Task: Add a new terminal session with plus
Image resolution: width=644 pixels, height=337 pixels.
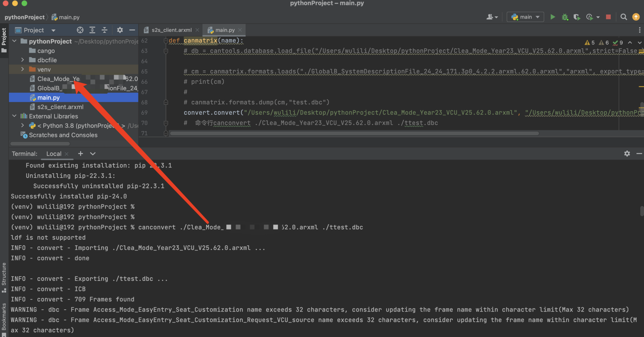Action: click(x=80, y=154)
